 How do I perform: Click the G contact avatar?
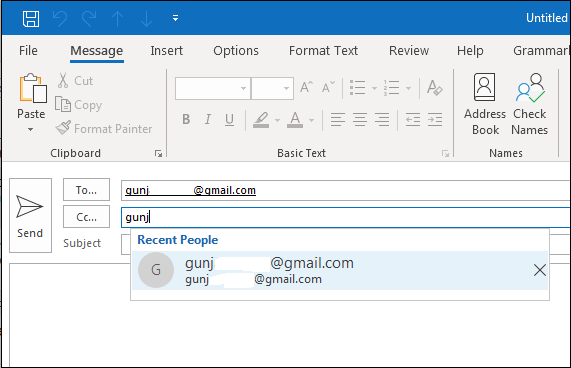click(x=156, y=270)
